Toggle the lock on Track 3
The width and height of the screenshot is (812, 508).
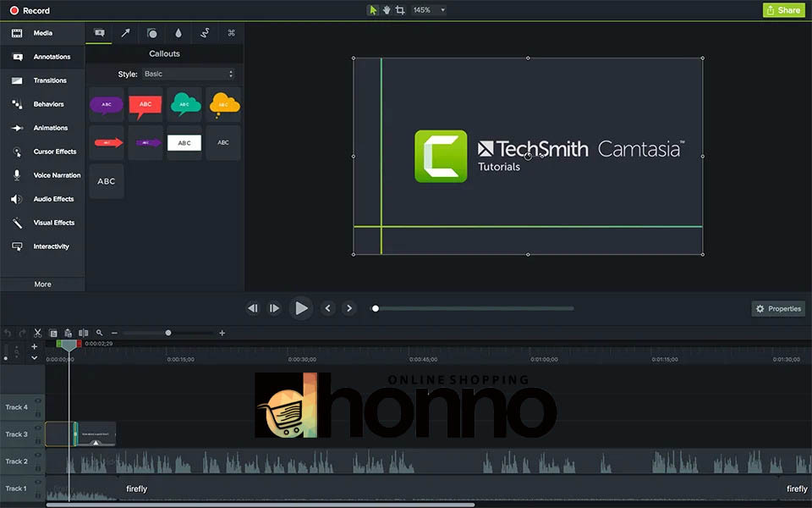(37, 439)
